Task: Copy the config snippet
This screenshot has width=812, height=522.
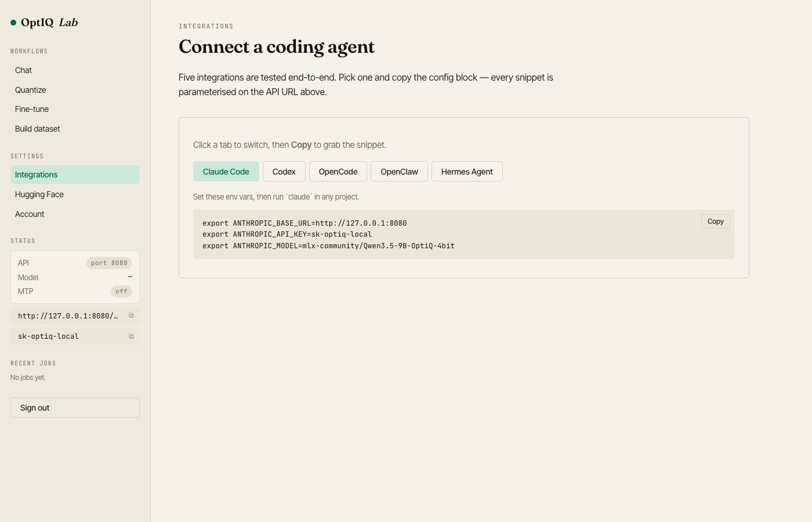Action: (x=716, y=222)
